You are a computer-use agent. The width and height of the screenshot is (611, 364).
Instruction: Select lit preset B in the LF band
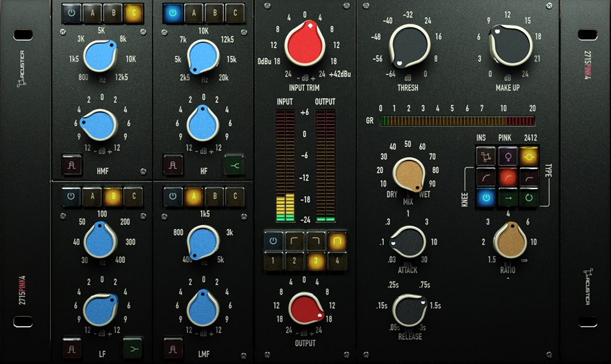click(x=113, y=197)
